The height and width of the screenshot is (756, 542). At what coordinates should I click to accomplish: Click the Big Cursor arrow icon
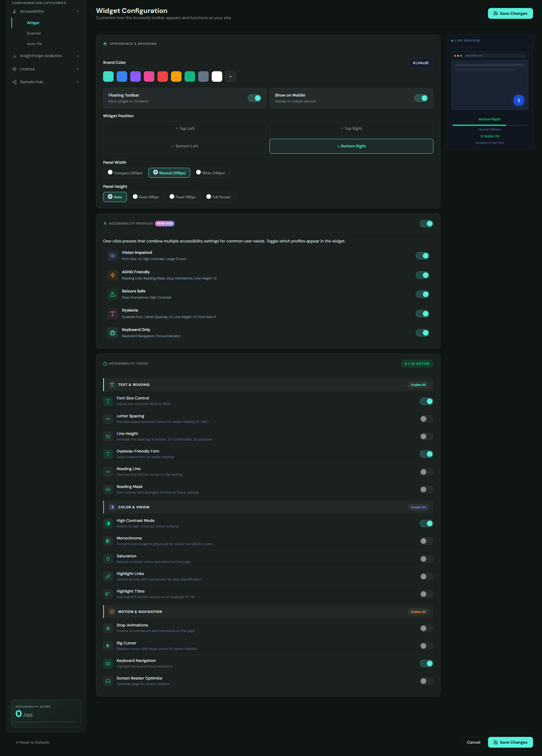[108, 646]
